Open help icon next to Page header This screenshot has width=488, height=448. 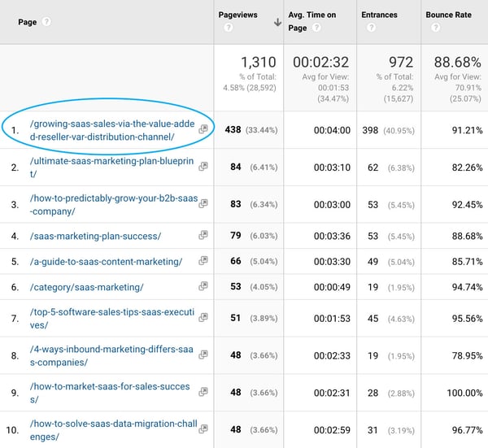point(46,22)
